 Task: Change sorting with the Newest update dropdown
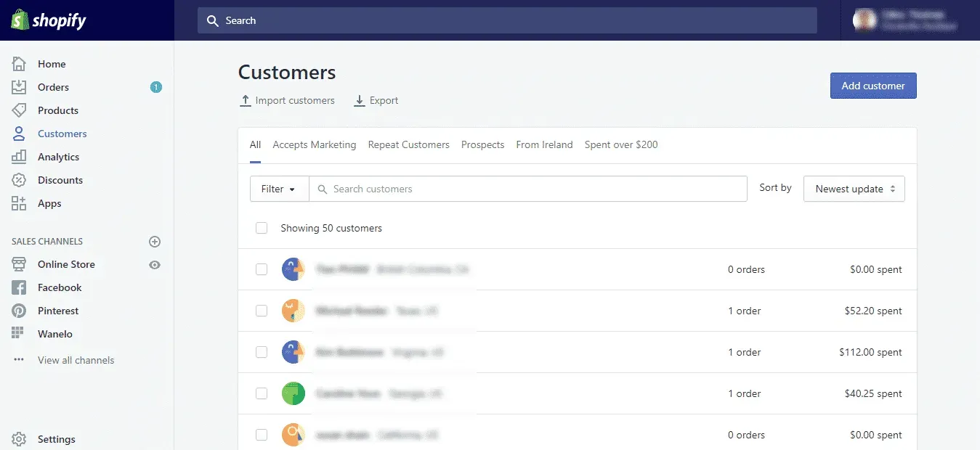coord(854,189)
